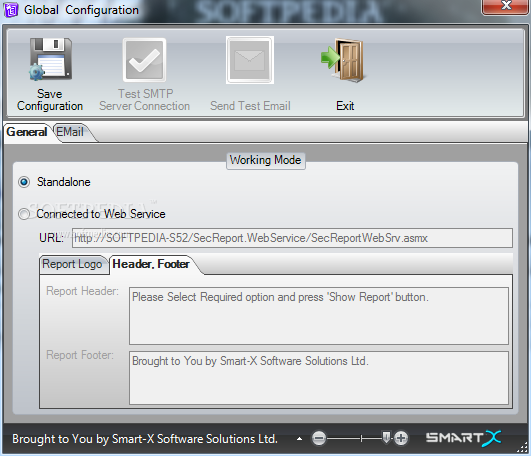Click the Exit door icon
This screenshot has height=456, width=531.
point(343,60)
